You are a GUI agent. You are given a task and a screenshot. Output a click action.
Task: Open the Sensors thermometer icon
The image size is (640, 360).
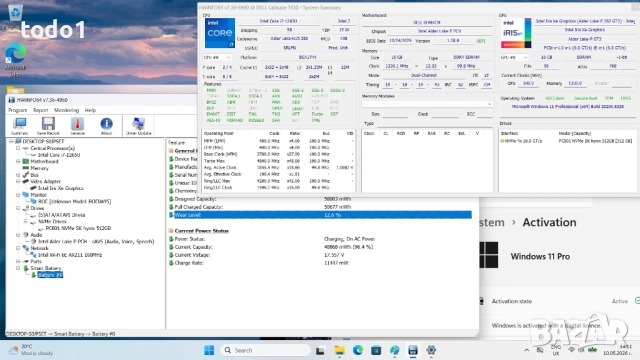[77, 126]
